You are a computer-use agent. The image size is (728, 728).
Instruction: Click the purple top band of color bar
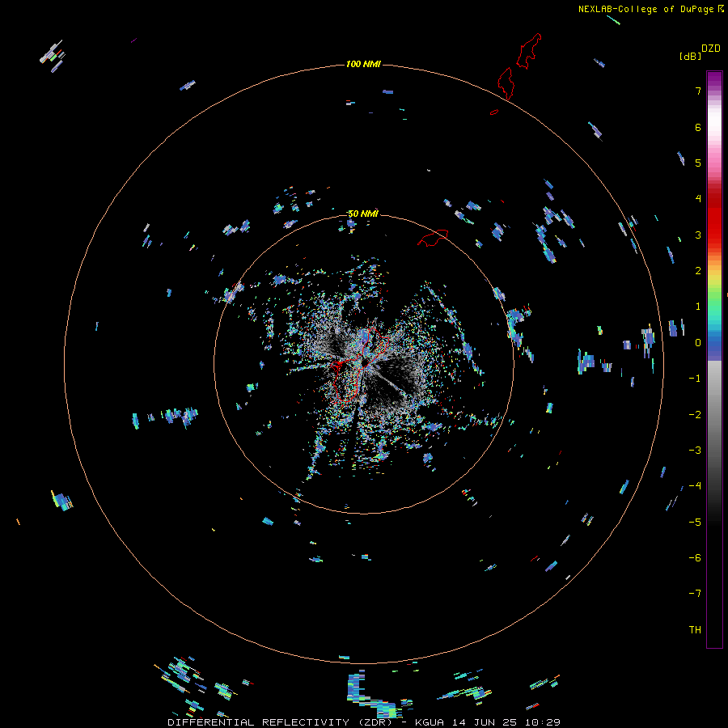click(x=714, y=80)
